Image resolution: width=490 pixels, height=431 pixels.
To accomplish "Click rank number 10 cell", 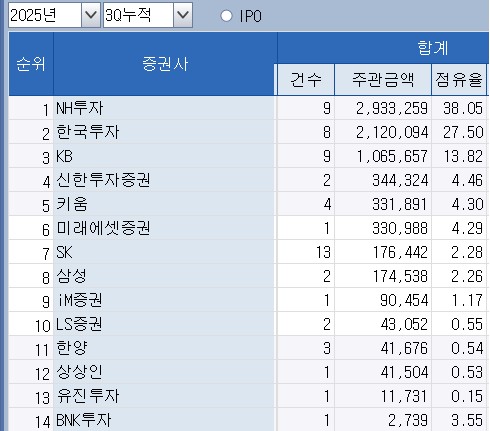I will pyautogui.click(x=31, y=324).
